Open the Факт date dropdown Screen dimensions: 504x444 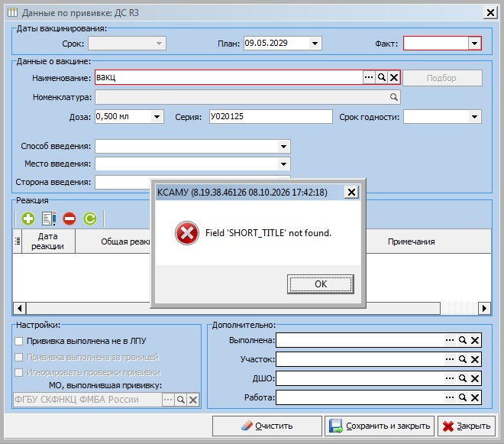[474, 43]
